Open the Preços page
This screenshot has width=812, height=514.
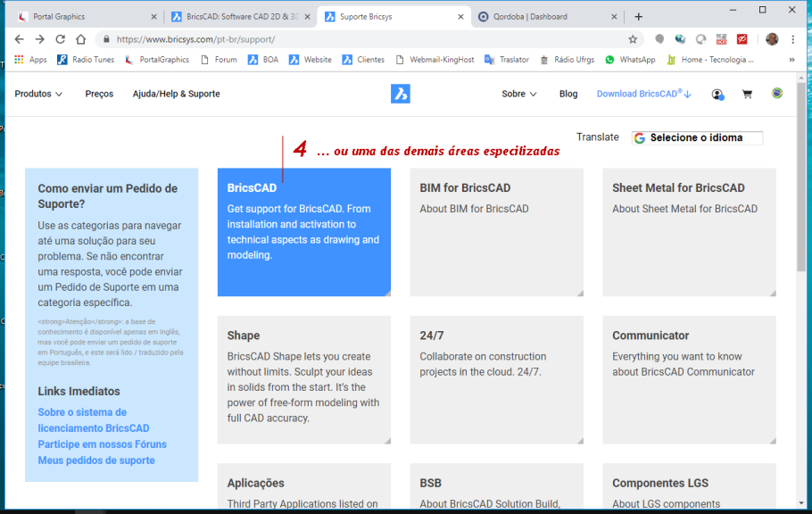pyautogui.click(x=99, y=94)
